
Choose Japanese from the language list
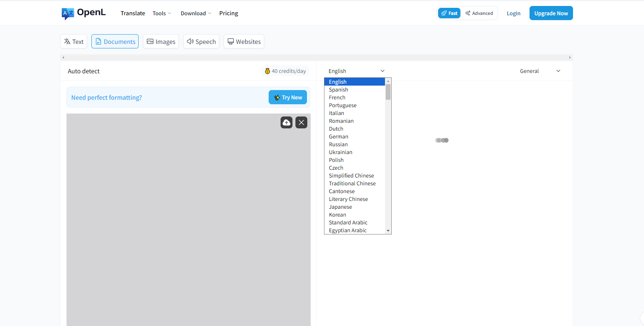click(340, 207)
